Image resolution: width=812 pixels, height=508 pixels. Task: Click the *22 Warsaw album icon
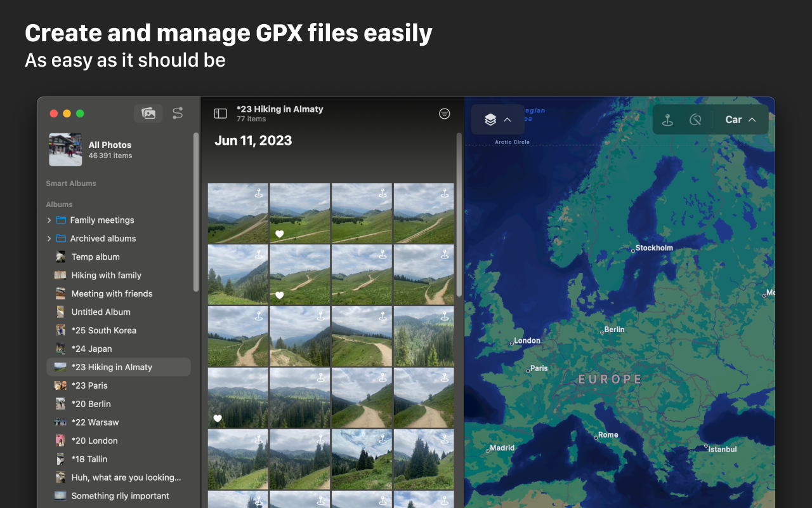pos(60,422)
